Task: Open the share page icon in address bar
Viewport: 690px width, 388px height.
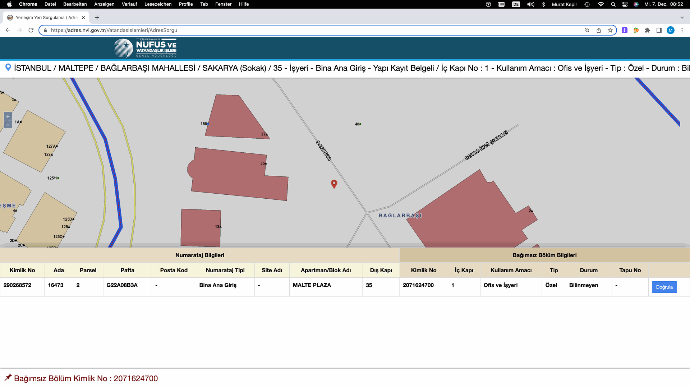Action: 598,30
